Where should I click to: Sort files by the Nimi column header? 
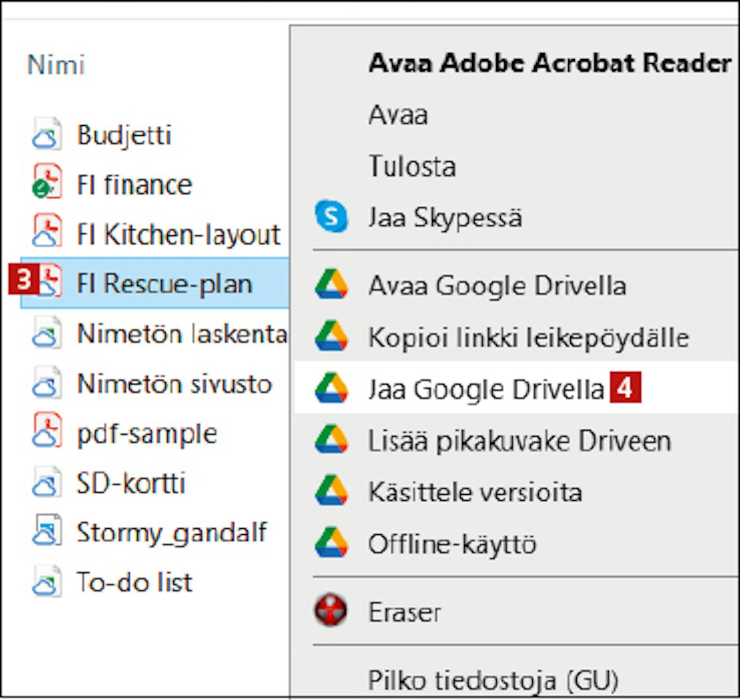tap(56, 65)
